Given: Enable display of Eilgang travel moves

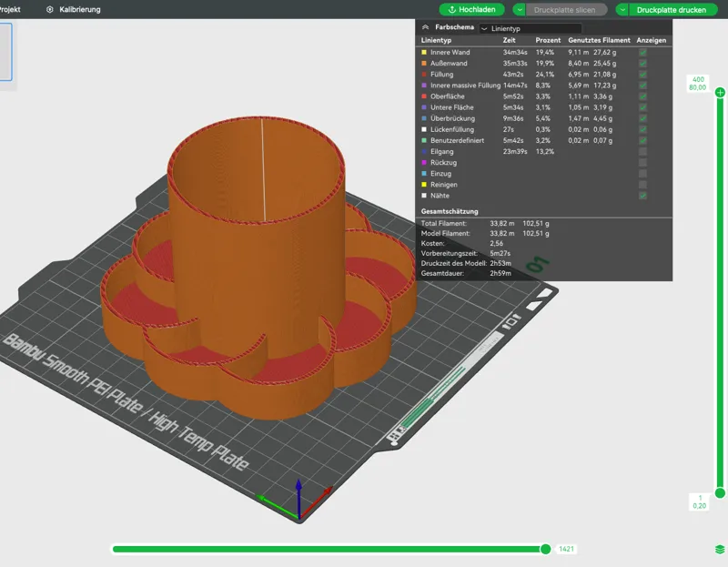Looking at the screenshot, I should (x=642, y=151).
